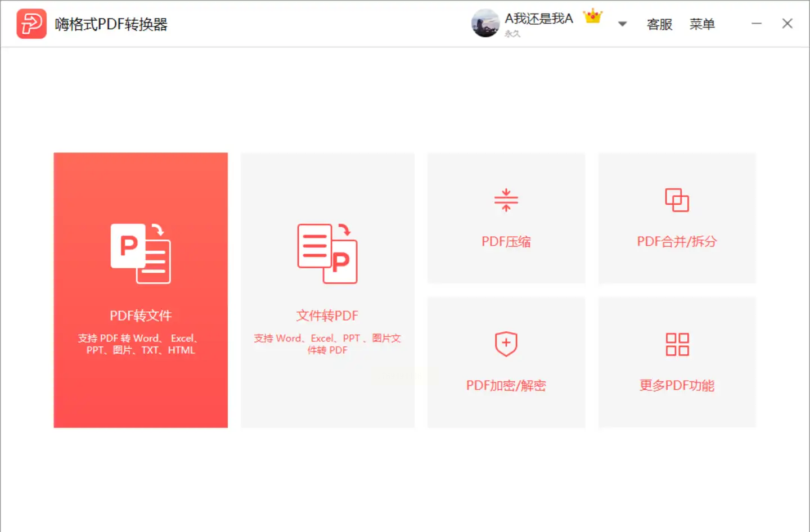The width and height of the screenshot is (810, 532).
Task: Expand the account dropdown arrow
Action: 622,24
